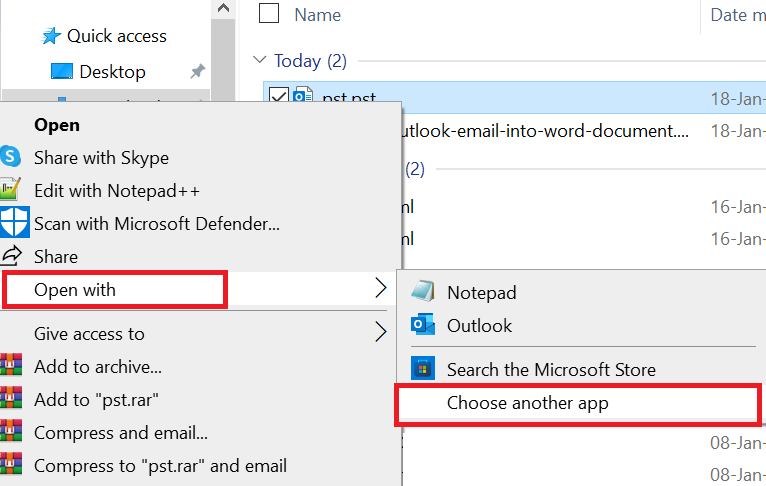Expand the Give access to submenu arrow
Viewport: 766px width, 486px height.
(x=381, y=332)
